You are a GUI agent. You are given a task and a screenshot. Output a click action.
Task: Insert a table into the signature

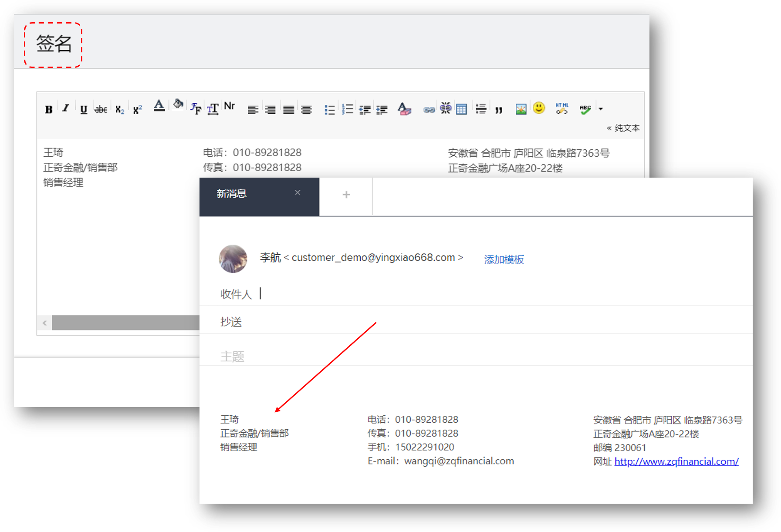tap(461, 109)
